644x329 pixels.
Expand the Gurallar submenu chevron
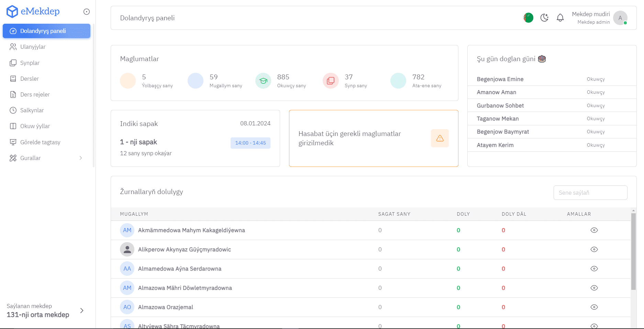[81, 158]
